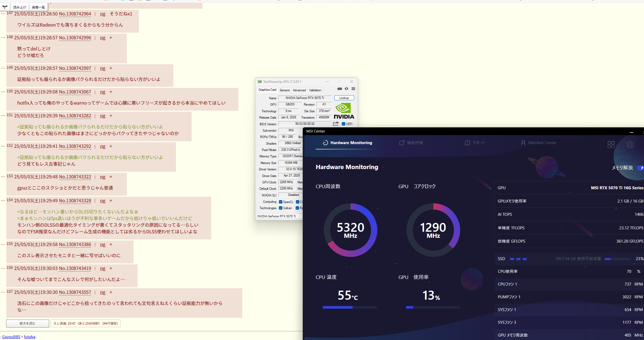
Task: Click the BIOS share/export icon in GPU-Z
Action: (336, 124)
